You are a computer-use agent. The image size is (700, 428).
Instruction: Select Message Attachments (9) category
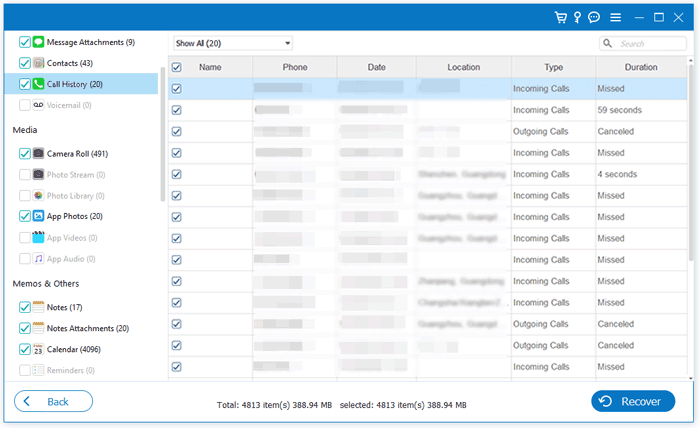click(x=91, y=42)
